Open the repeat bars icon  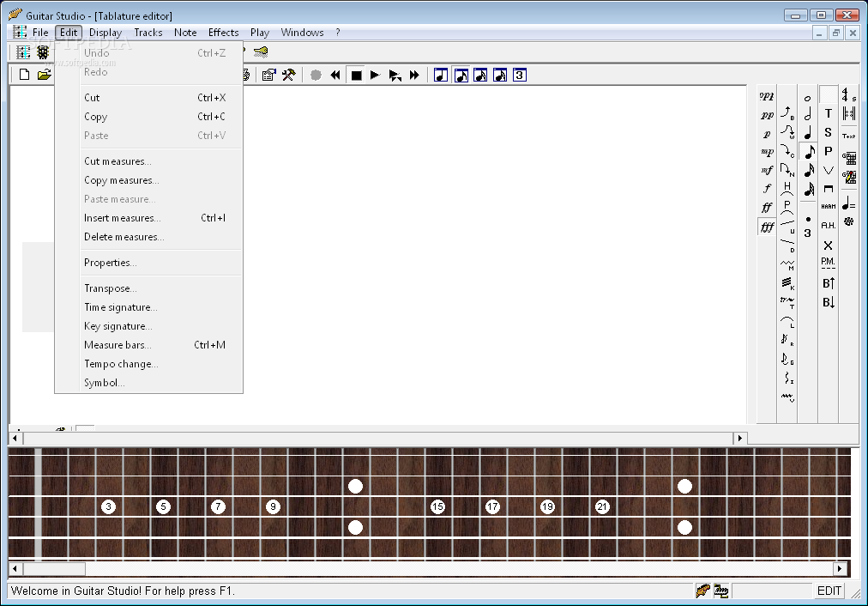click(848, 113)
